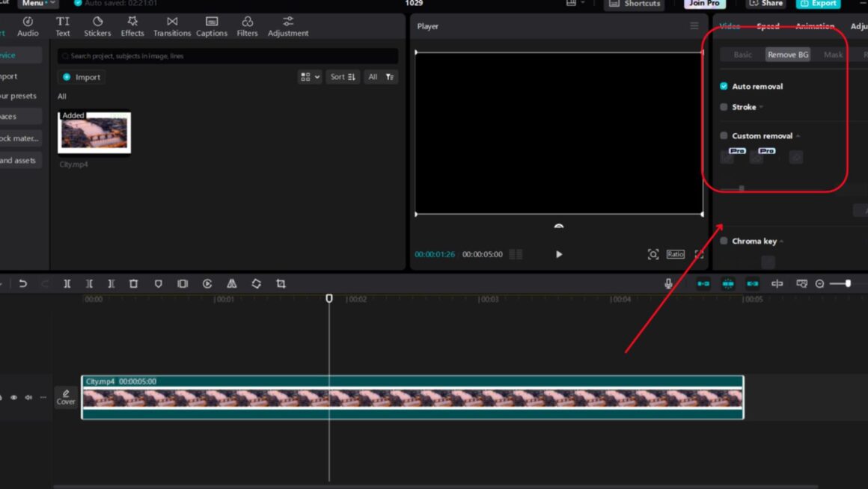
Task: Collapse the Chroma key section arrow
Action: coord(782,242)
